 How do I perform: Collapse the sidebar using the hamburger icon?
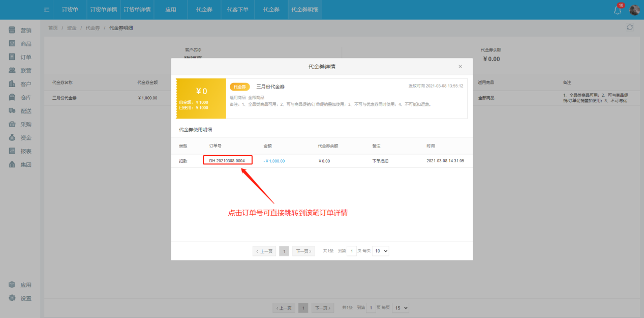(46, 9)
